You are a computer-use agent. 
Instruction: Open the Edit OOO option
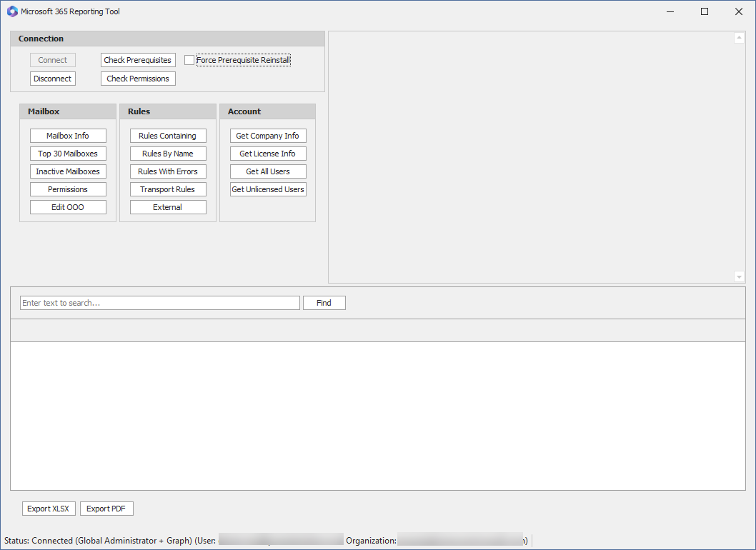click(x=68, y=207)
